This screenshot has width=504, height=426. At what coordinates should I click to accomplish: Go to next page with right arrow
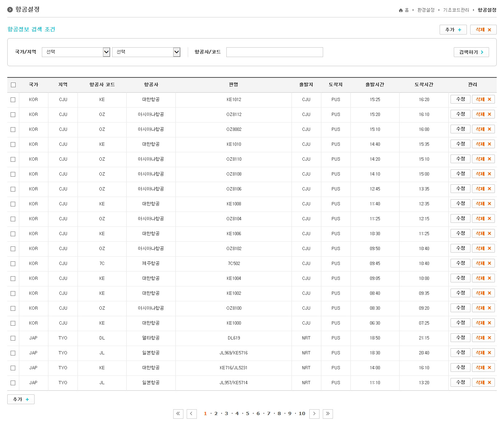pyautogui.click(x=314, y=414)
